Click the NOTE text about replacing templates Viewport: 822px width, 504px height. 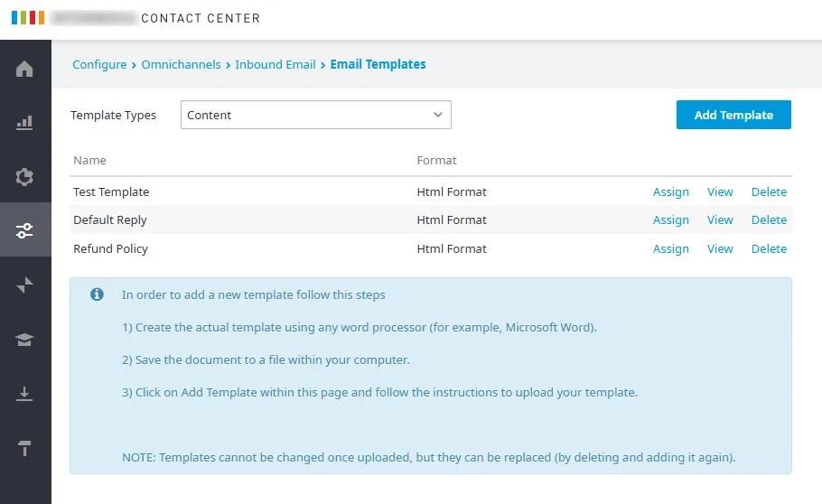pyautogui.click(x=428, y=457)
